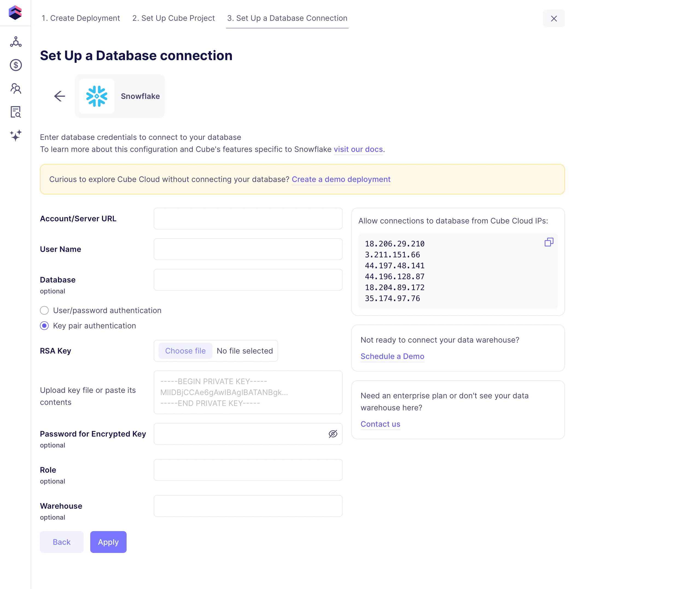The image size is (700, 589).
Task: Go to Create Deployment step tab
Action: coord(80,18)
